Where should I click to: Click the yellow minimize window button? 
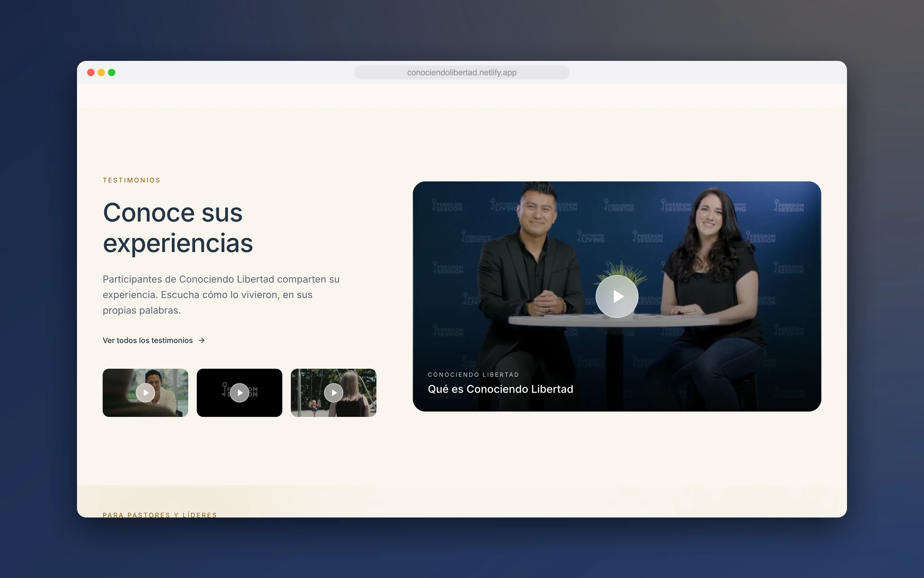101,72
